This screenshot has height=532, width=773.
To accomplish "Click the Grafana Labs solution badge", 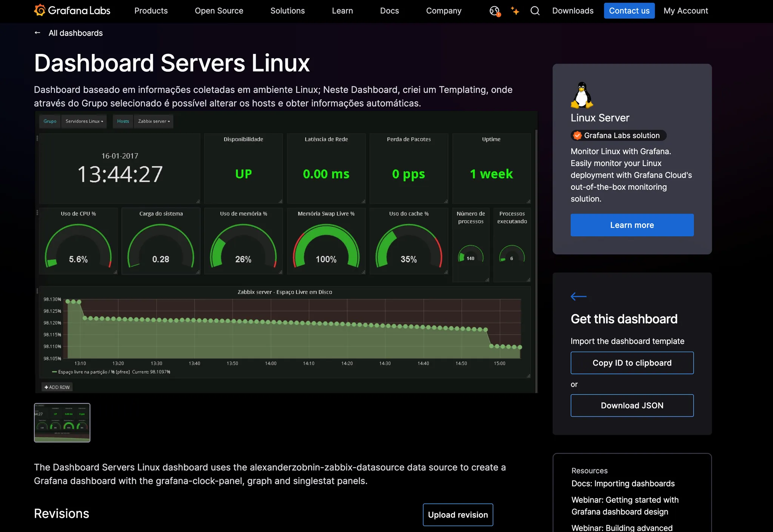I will (x=618, y=135).
